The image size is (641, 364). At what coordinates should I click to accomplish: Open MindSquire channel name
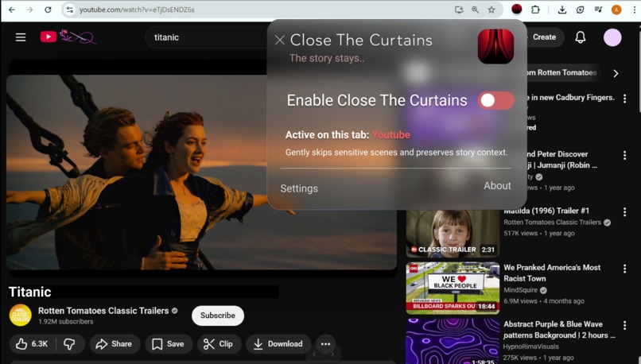point(520,290)
